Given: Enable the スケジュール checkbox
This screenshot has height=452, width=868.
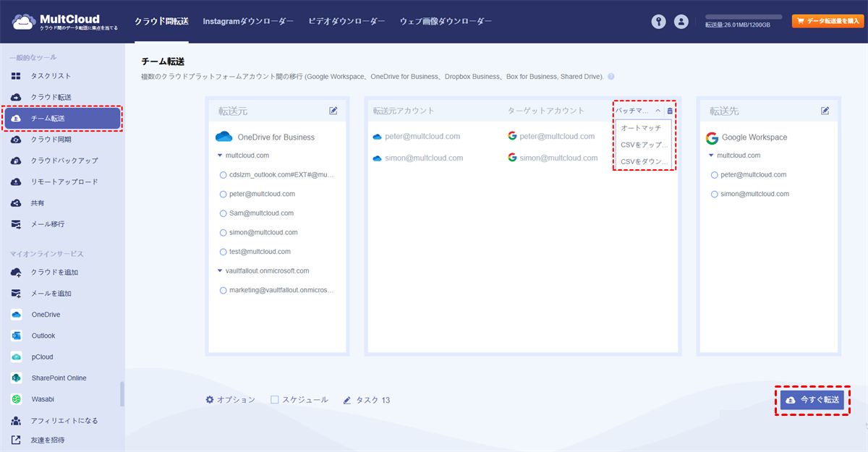Looking at the screenshot, I should coord(275,399).
